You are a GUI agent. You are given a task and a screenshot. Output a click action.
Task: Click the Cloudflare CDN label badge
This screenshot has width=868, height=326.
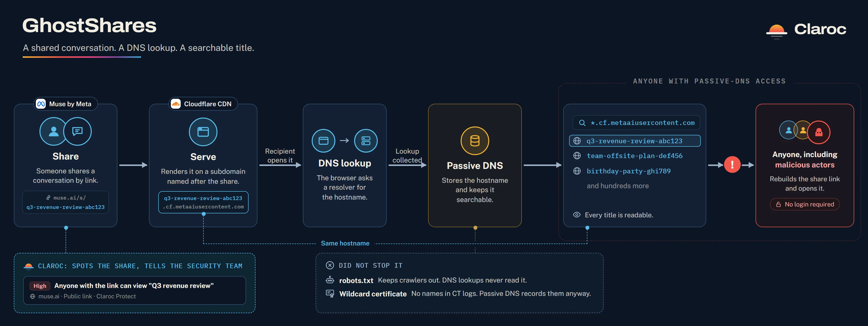(203, 104)
